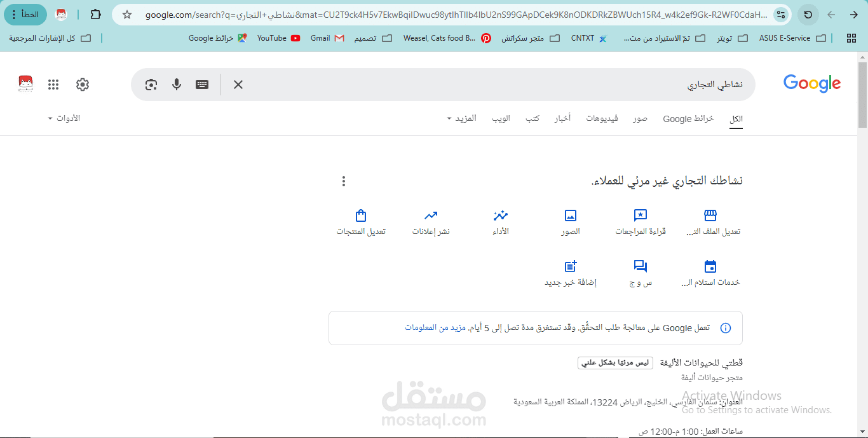The width and height of the screenshot is (868, 438).
Task: Reload the page in Chrome
Action: tap(808, 14)
